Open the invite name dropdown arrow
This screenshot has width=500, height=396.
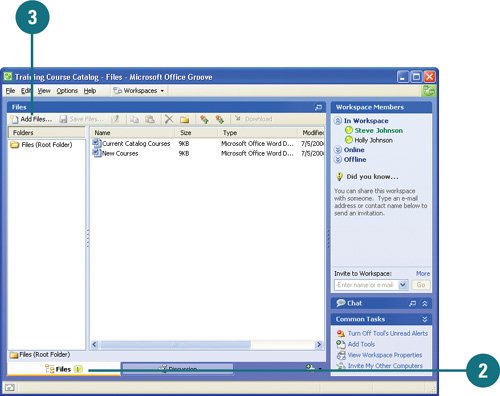403,285
